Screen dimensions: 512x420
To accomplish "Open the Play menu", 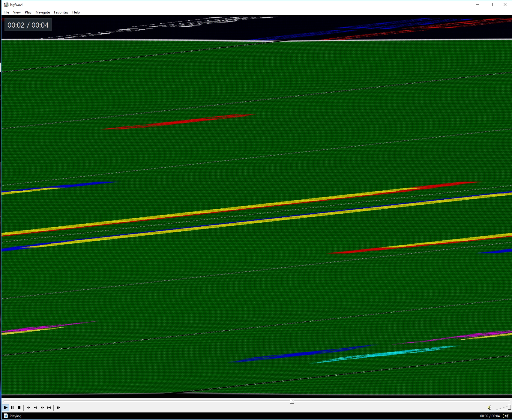I will click(x=28, y=12).
